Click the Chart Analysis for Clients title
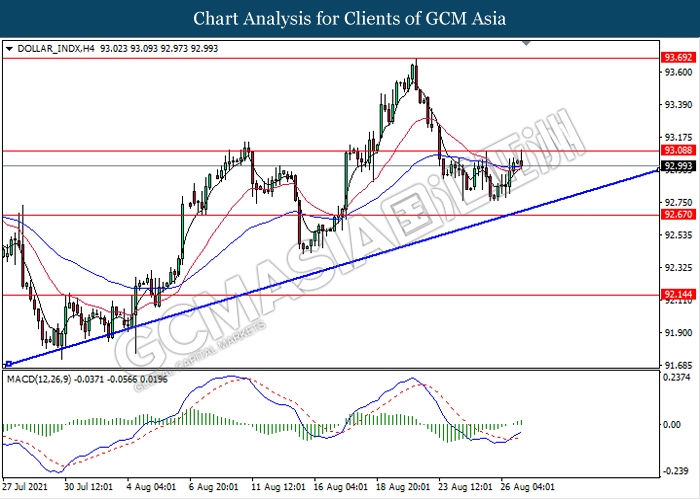The image size is (700, 500). (350, 19)
